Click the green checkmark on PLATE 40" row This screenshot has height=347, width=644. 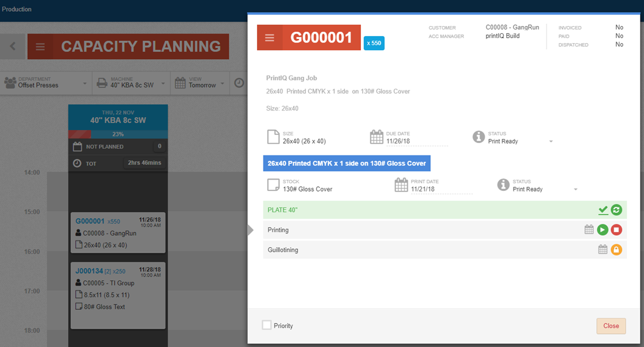coord(603,210)
